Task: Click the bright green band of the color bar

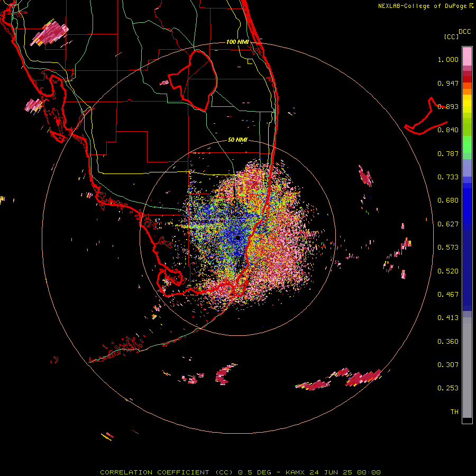Action: click(x=467, y=144)
